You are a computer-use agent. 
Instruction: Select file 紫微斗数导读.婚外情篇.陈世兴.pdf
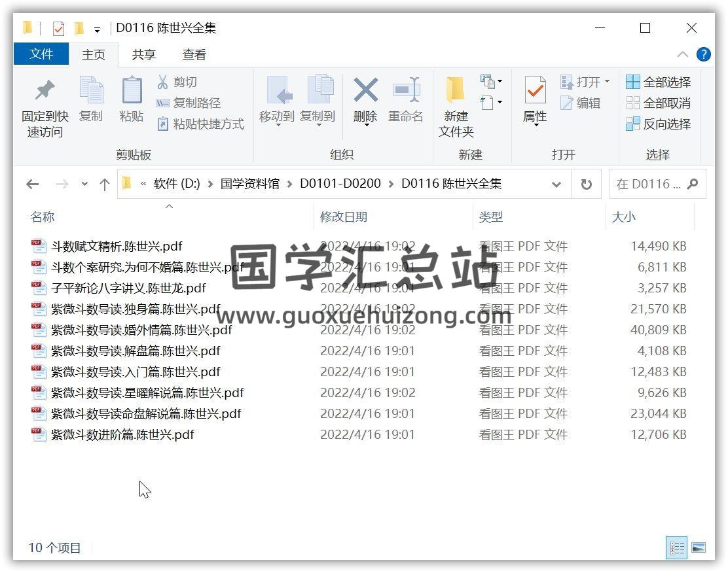[141, 330]
